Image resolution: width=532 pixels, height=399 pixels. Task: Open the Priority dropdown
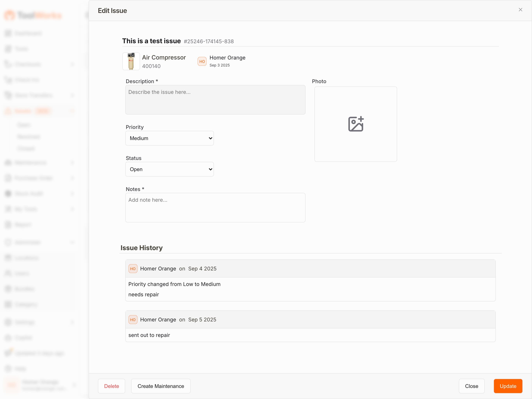pyautogui.click(x=169, y=138)
